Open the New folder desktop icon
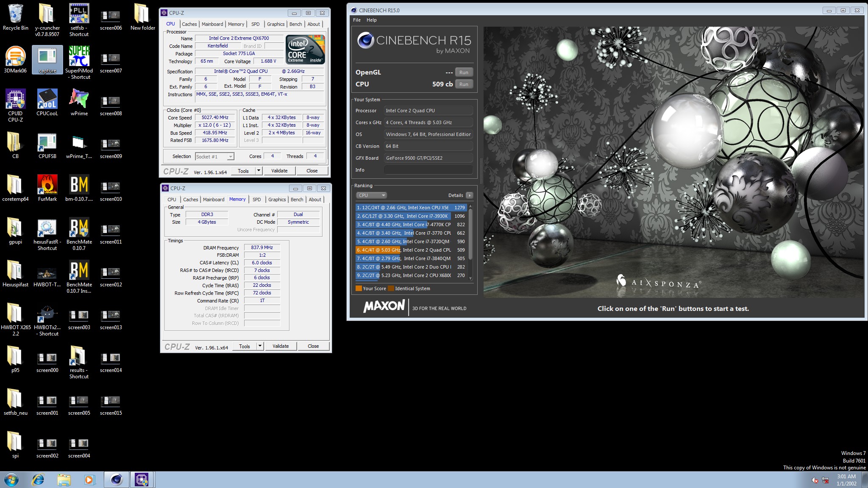The width and height of the screenshot is (868, 488). coord(143,18)
